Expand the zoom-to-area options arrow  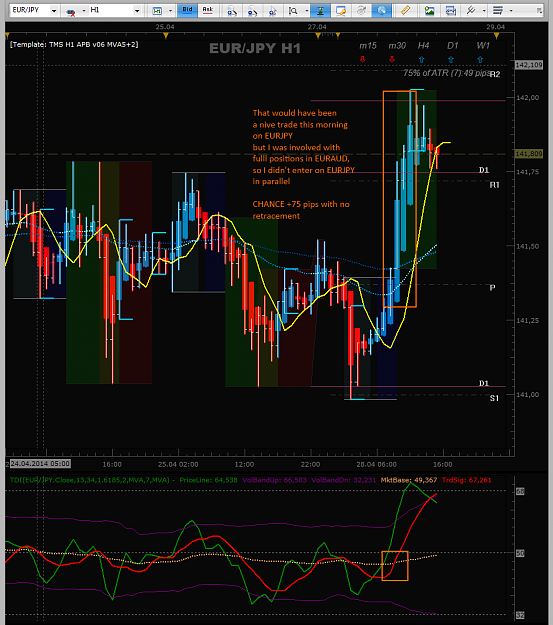[x=307, y=11]
